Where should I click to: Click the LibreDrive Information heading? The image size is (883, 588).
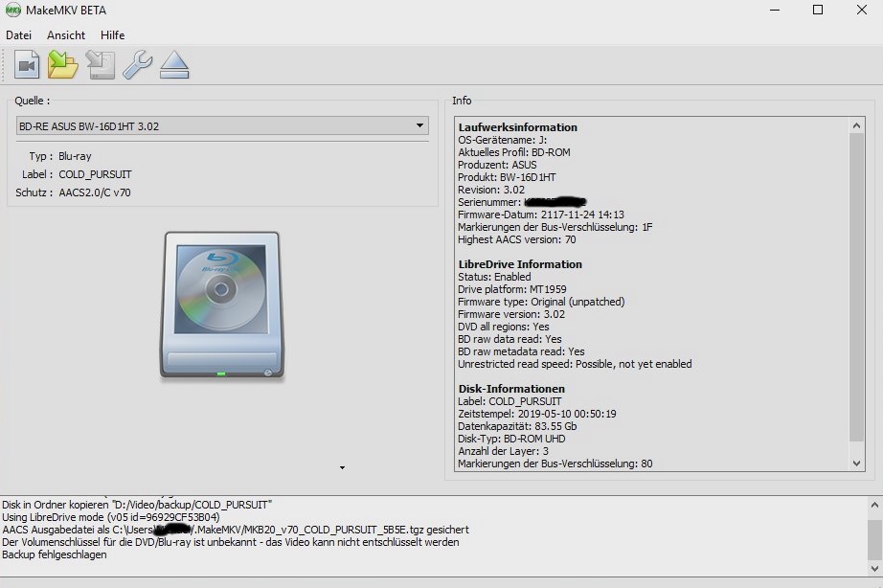(x=520, y=264)
